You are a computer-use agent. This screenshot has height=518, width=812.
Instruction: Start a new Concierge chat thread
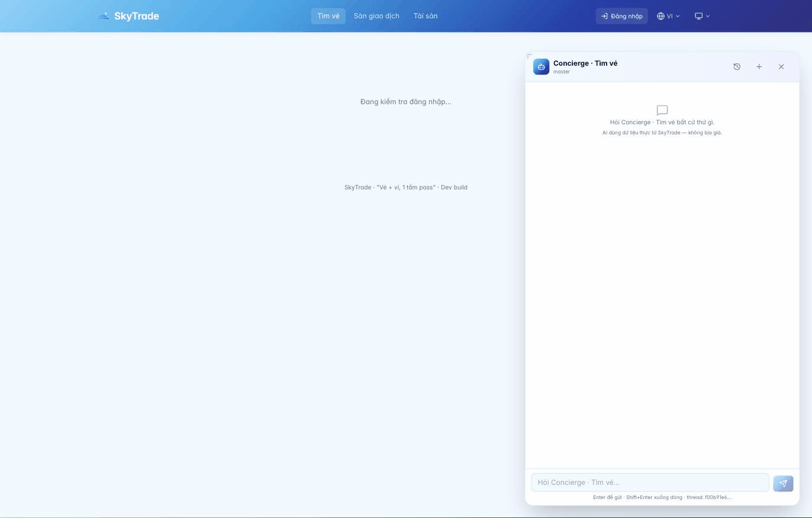pos(759,67)
